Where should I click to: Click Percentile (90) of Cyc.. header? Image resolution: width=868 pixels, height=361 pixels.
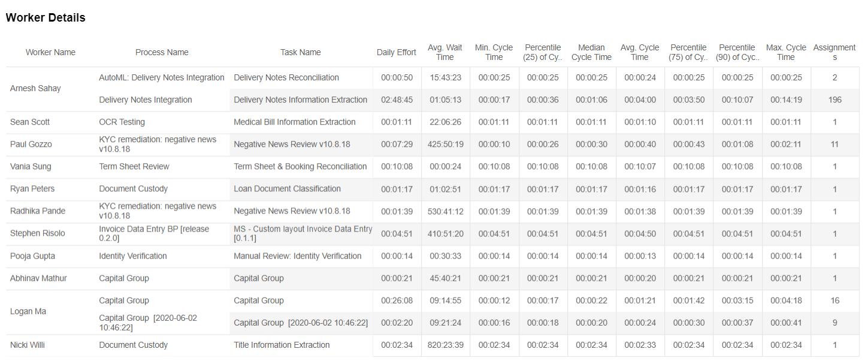click(737, 52)
